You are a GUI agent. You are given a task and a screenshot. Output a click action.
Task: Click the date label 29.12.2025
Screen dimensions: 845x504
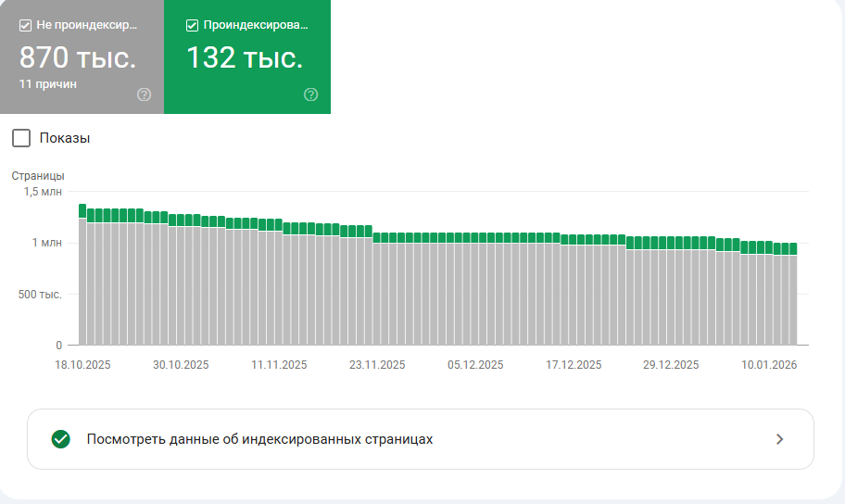[671, 365]
